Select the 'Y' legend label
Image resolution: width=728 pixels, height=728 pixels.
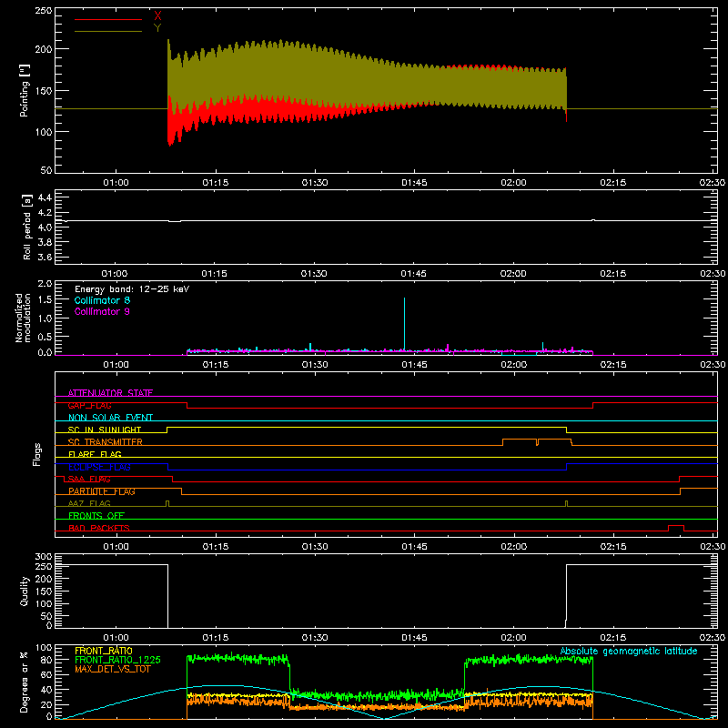click(157, 27)
